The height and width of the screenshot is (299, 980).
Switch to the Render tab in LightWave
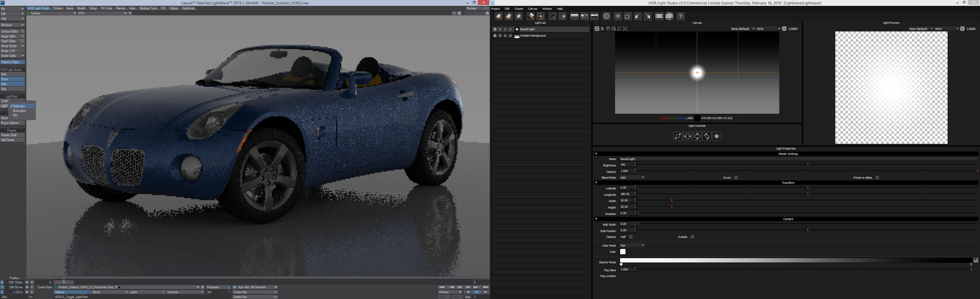(121, 8)
